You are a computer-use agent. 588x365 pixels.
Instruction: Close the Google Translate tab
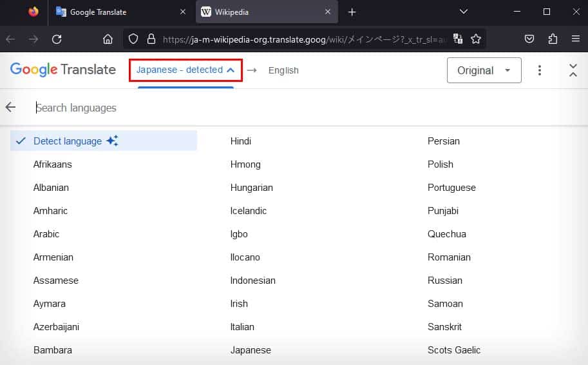pos(183,12)
